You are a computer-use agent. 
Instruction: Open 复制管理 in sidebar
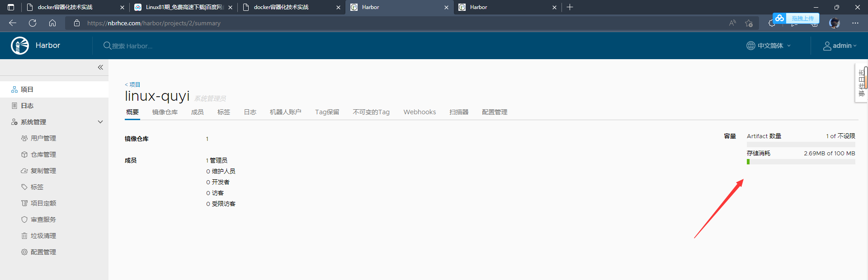coord(43,171)
